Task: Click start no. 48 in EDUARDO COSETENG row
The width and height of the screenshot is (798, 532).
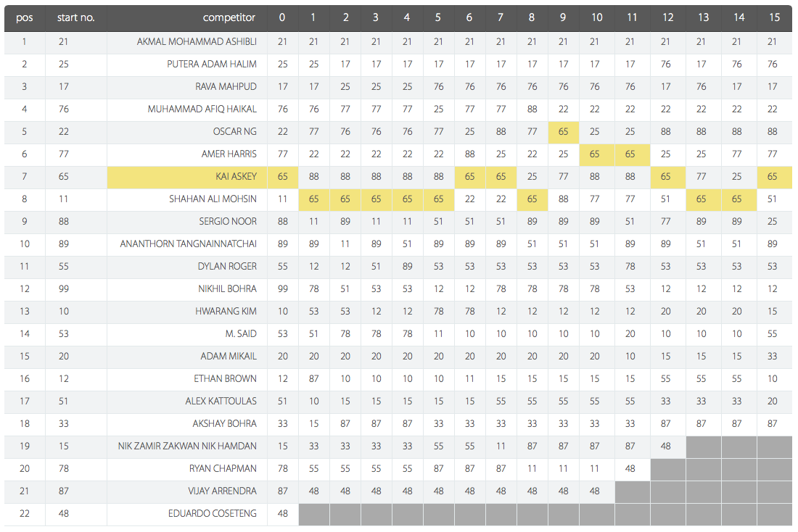Action: tap(63, 513)
